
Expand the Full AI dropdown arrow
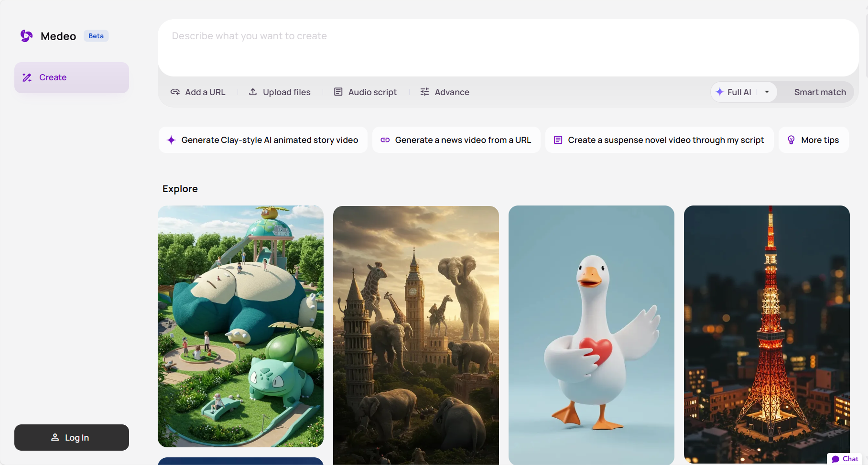(x=767, y=92)
